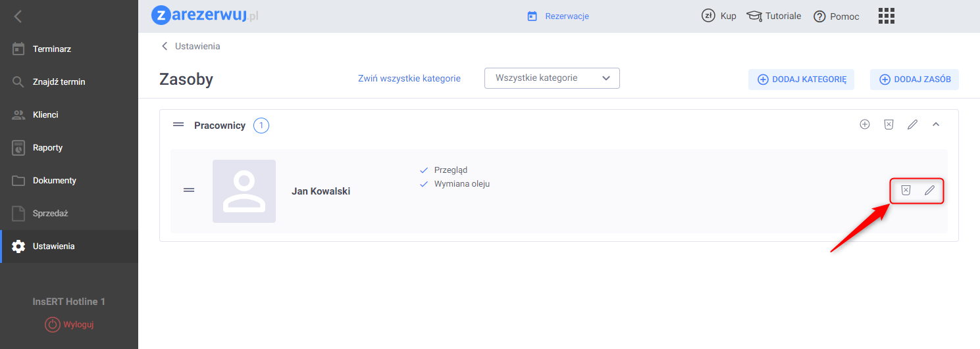Collapse the Pracownicy category chevron
This screenshot has width=980, height=349.
coord(936,124)
